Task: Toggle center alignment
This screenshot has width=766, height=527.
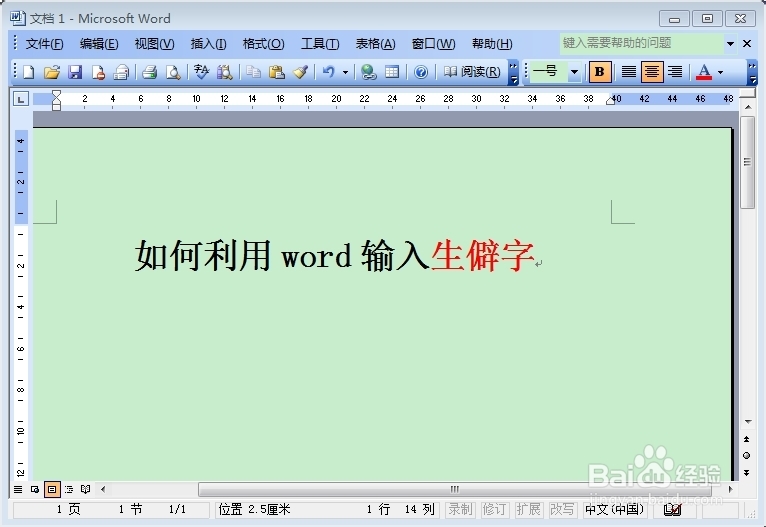Action: tap(652, 72)
